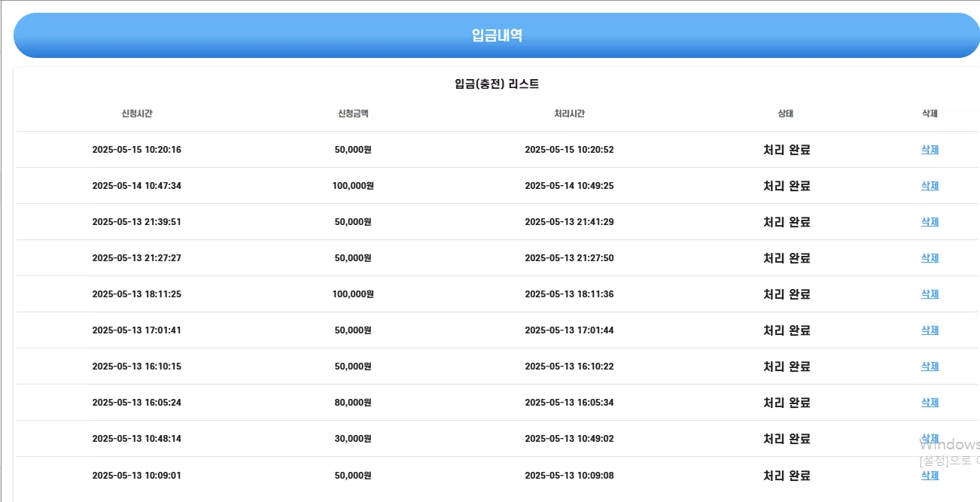The width and height of the screenshot is (980, 502).
Task: Click request time 2025-05-13 21:39:51
Action: (137, 222)
